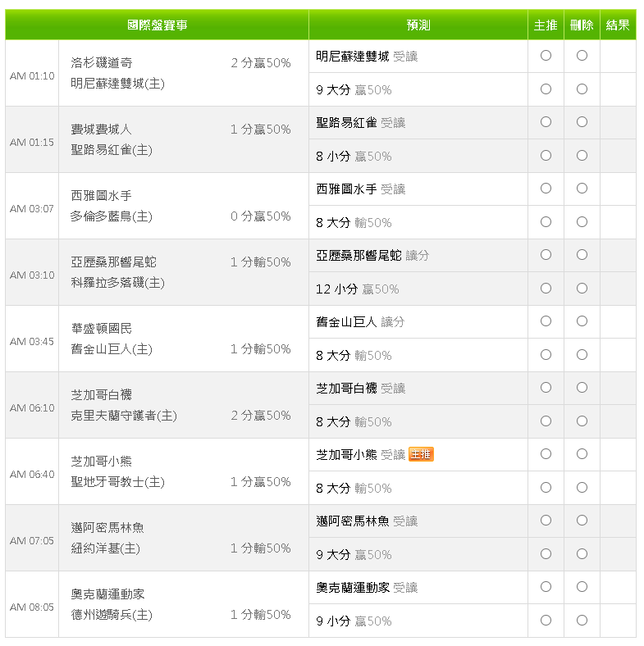
Task: Select 主推 radio for 8 小分 贏50%
Action: [546, 155]
